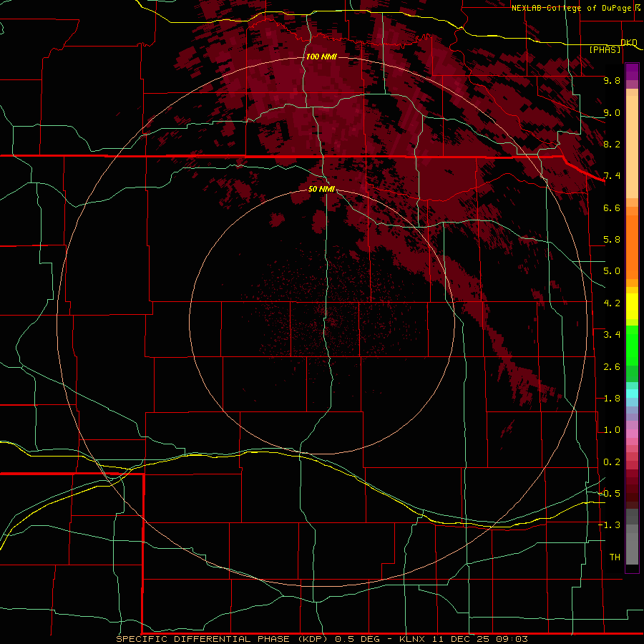Select the 9.0 scale value
Viewport: 644px width, 644px height.
612,112
